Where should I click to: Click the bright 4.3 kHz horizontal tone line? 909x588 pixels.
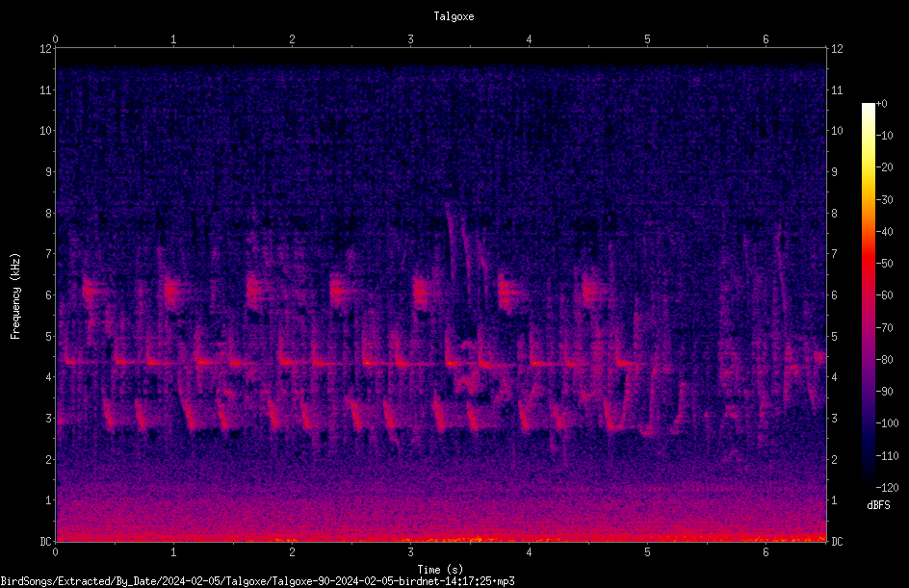(x=348, y=363)
